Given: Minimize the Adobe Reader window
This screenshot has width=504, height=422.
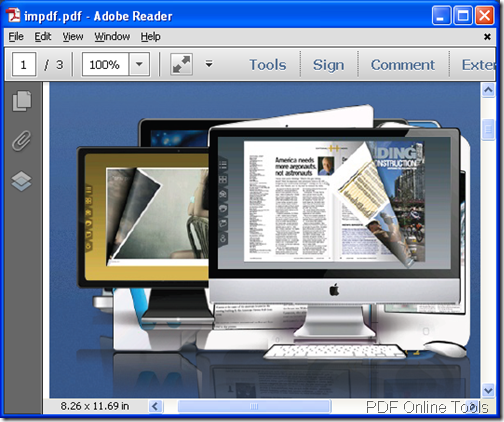Looking at the screenshot, I should click(x=441, y=15).
